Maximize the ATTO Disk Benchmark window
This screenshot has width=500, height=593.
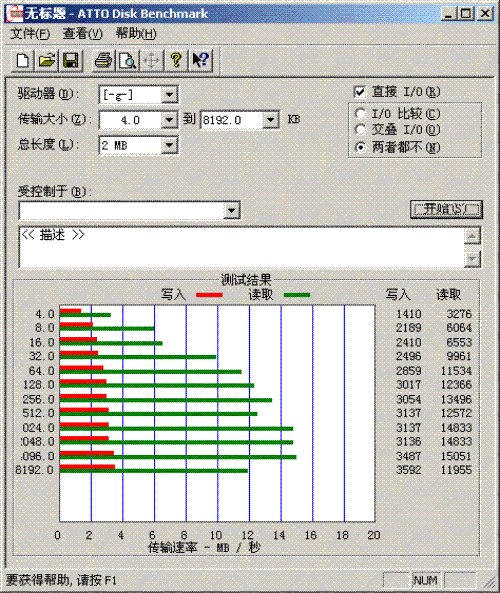(x=466, y=14)
